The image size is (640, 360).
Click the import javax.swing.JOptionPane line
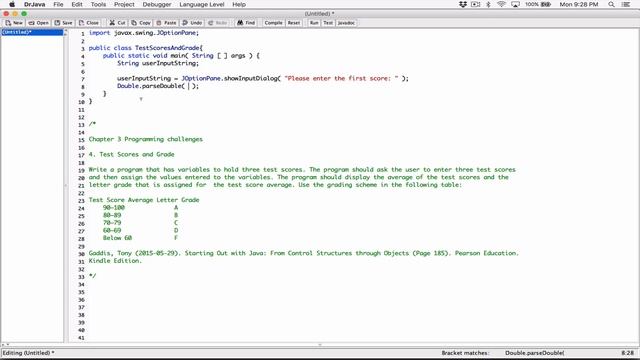144,33
